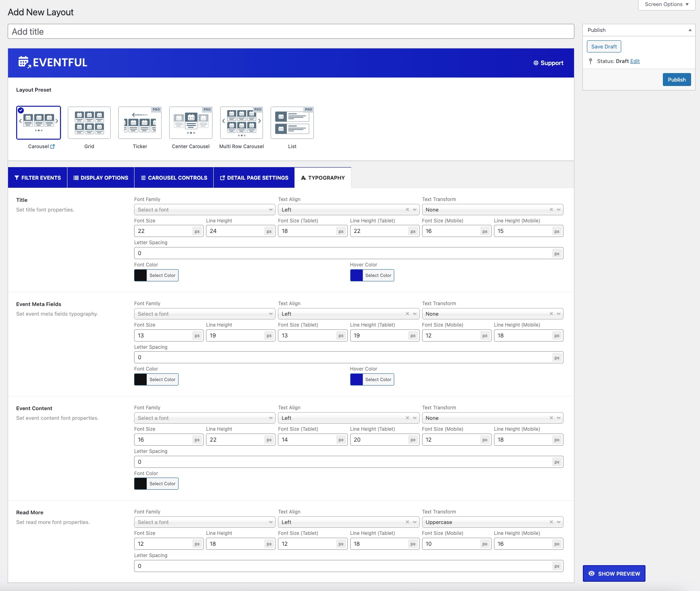Viewport: 700px width, 591px height.
Task: Collapse the Publish panel toggle arrow
Action: coord(690,30)
